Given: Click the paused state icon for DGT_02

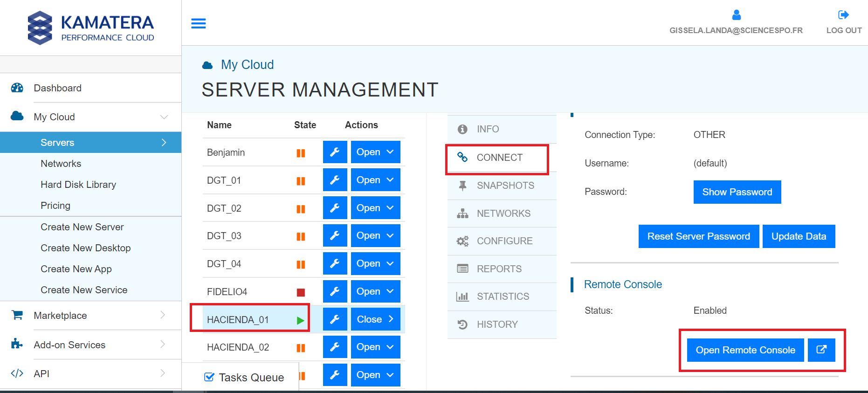Looking at the screenshot, I should click(x=301, y=209).
